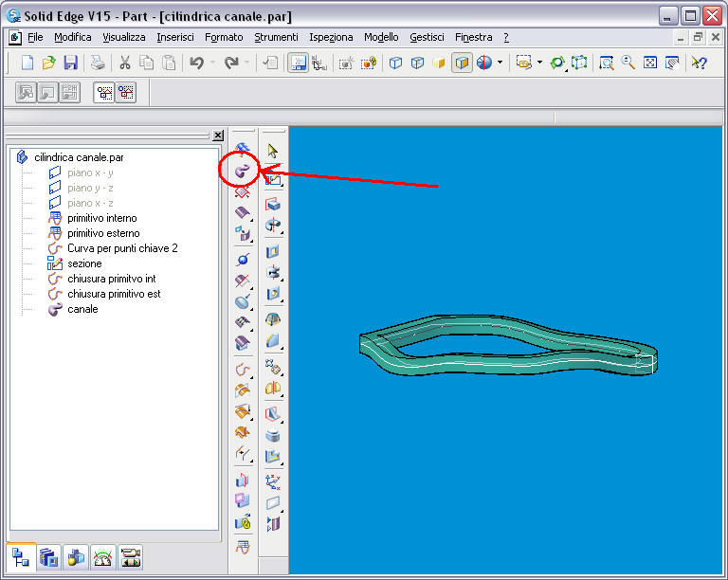The height and width of the screenshot is (580, 728).
Task: Toggle second smart selection filter button
Action: click(x=126, y=92)
